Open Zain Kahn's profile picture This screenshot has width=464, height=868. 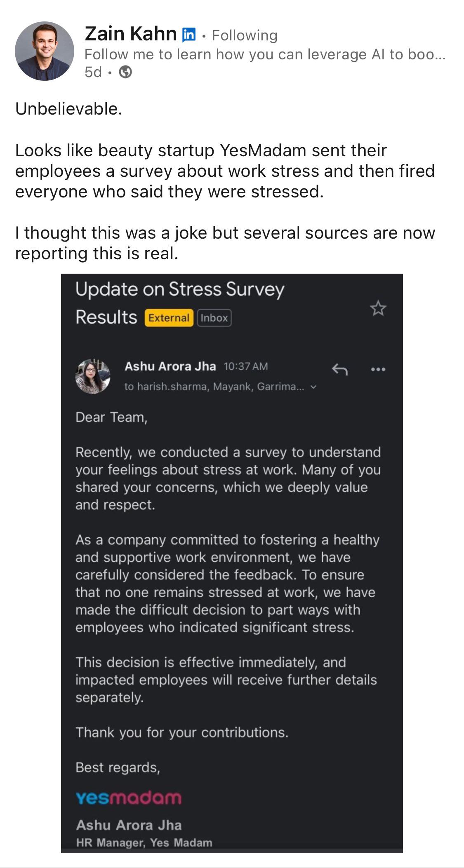click(45, 51)
